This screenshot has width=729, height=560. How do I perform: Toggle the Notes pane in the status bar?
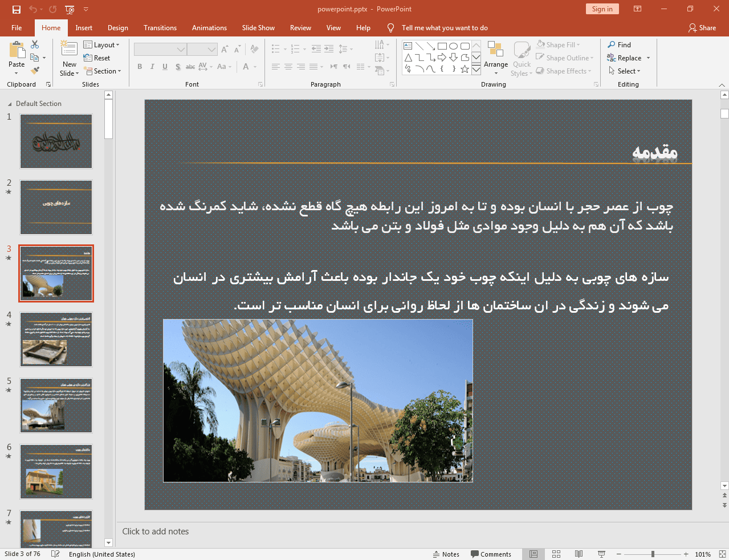(x=446, y=554)
